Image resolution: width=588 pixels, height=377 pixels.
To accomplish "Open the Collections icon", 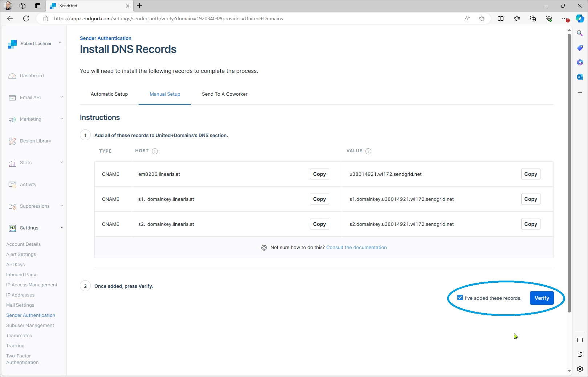I will [x=532, y=18].
